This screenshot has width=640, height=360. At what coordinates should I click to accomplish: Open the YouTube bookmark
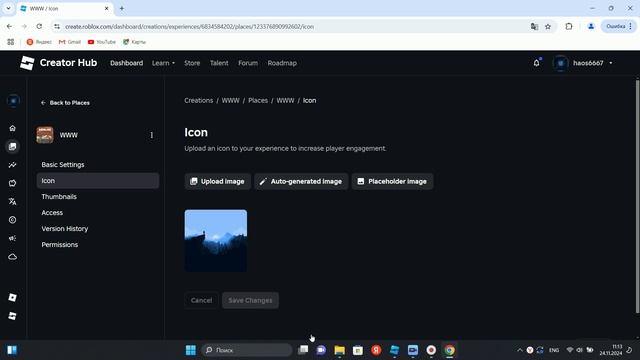coord(102,42)
